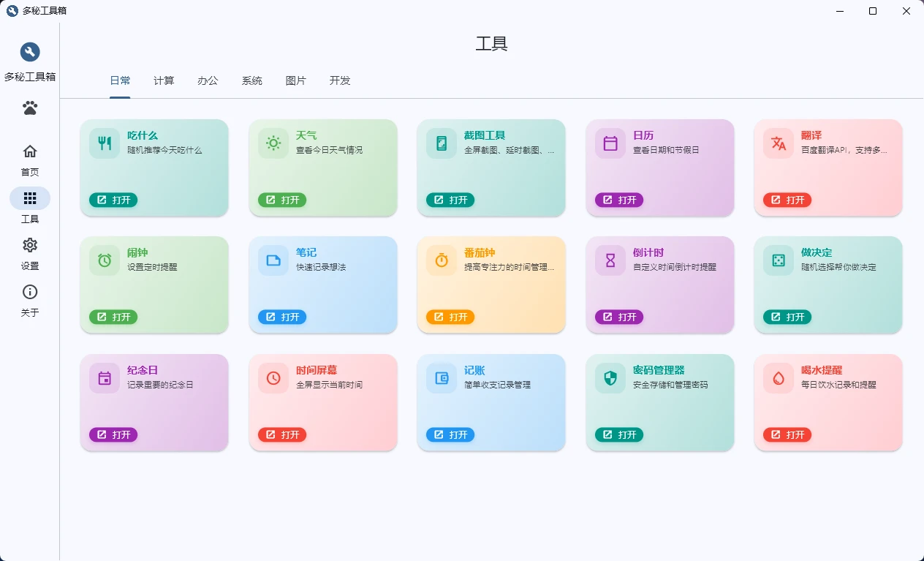Select the 做决定 dice icon

(778, 260)
